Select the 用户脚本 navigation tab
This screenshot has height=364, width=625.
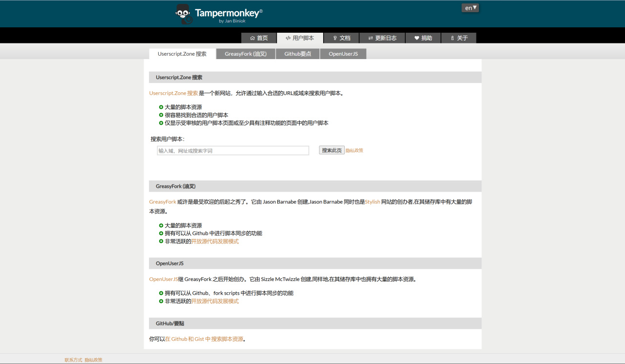pyautogui.click(x=300, y=38)
